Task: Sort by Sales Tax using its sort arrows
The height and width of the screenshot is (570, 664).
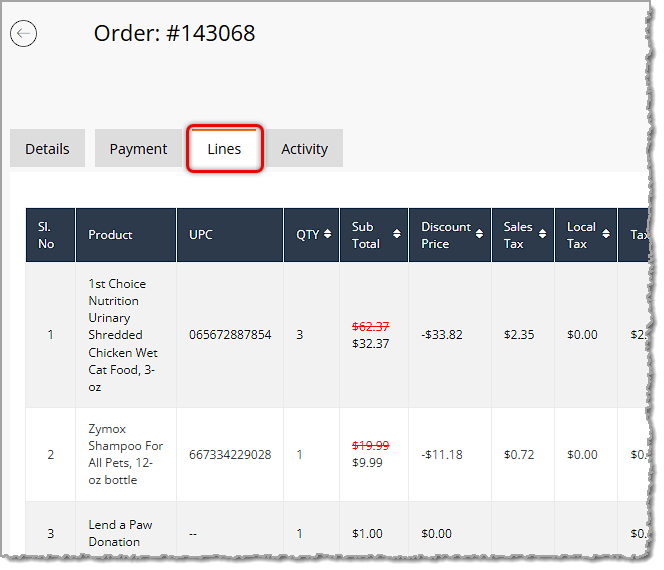Action: (x=542, y=234)
